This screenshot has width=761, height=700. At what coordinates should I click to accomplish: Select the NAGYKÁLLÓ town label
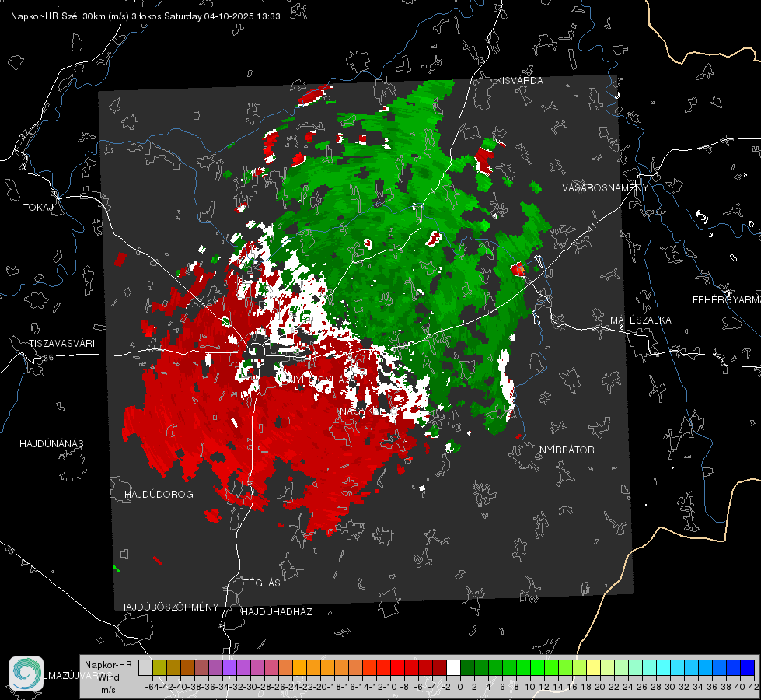[368, 411]
